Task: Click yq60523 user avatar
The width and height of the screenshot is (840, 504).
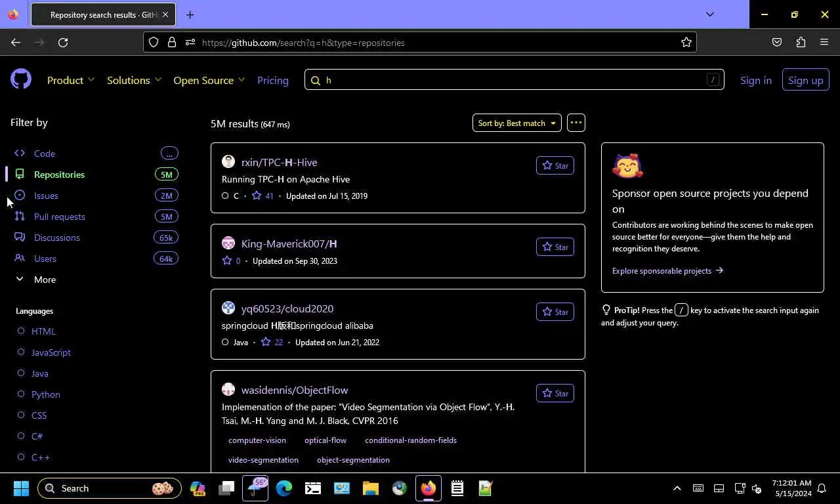Action: pyautogui.click(x=228, y=308)
